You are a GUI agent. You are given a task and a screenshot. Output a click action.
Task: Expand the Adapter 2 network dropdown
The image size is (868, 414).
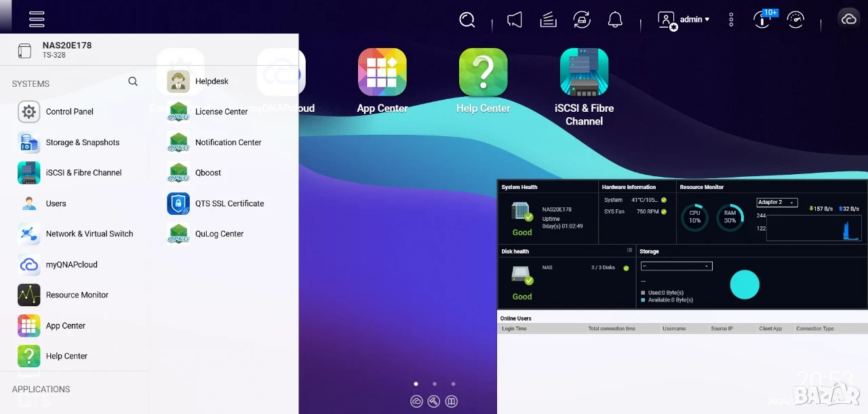[x=777, y=203]
